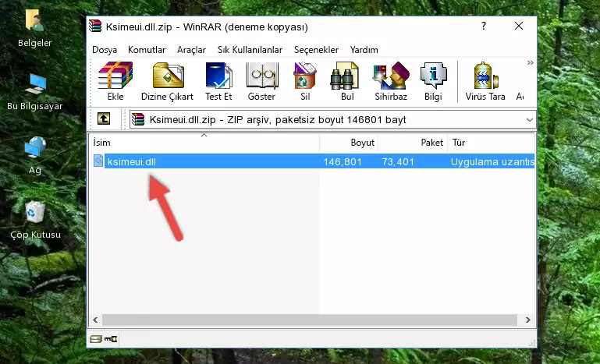Image resolution: width=600 pixels, height=364 pixels.
Task: Click the ksimeui.dll file icon
Action: pyautogui.click(x=98, y=161)
